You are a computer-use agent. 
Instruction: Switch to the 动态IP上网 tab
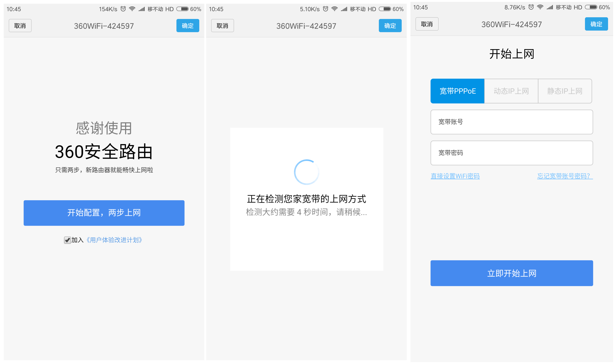[x=511, y=91]
